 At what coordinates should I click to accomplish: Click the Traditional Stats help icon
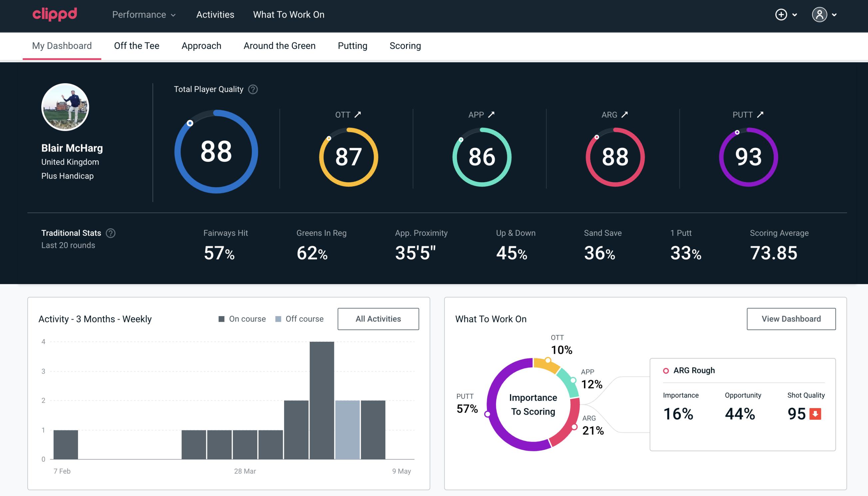click(111, 233)
